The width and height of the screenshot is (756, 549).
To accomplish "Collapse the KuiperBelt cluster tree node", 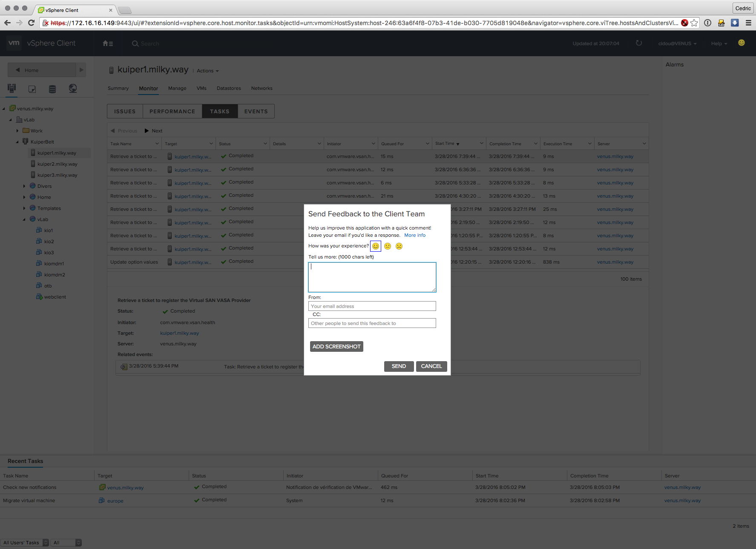I will click(17, 142).
